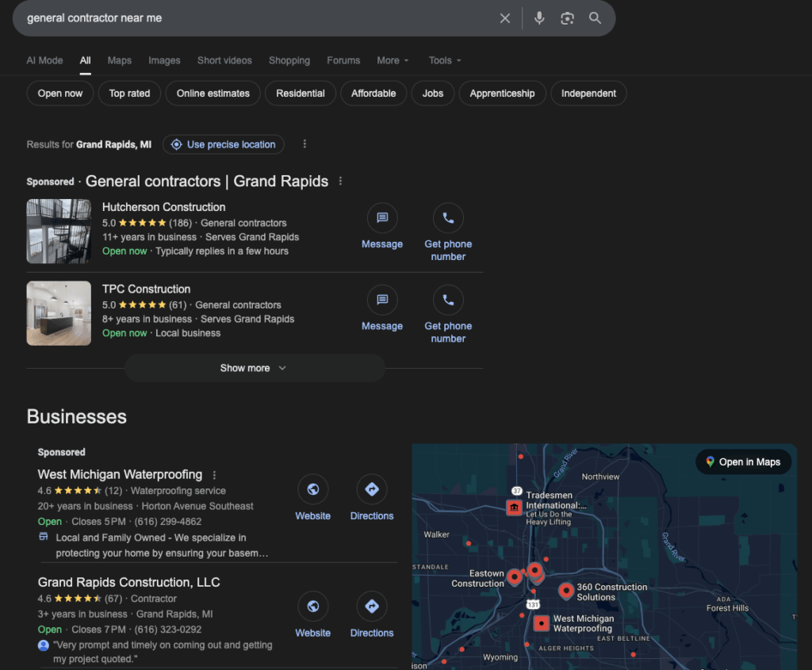Click the Hutcherson Construction photo thumbnail
The height and width of the screenshot is (670, 812).
pos(59,231)
